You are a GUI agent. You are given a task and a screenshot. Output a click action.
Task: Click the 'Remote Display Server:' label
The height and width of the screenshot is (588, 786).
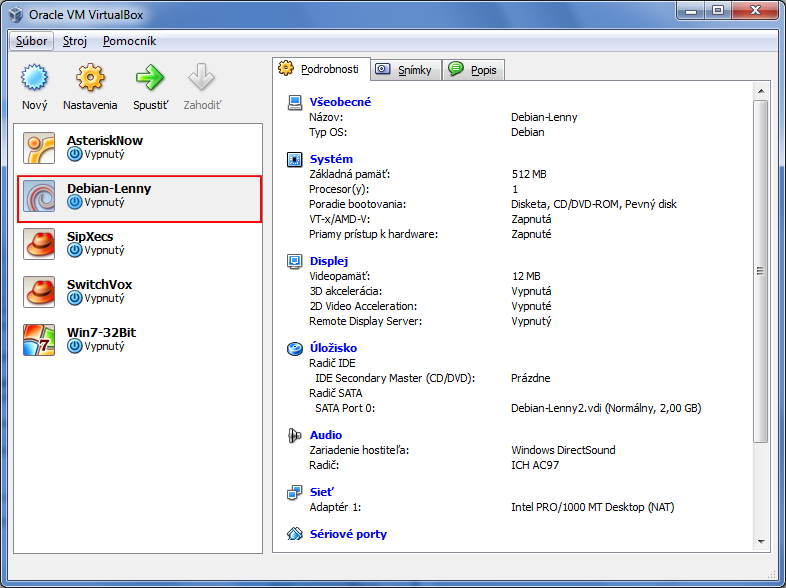(x=365, y=321)
